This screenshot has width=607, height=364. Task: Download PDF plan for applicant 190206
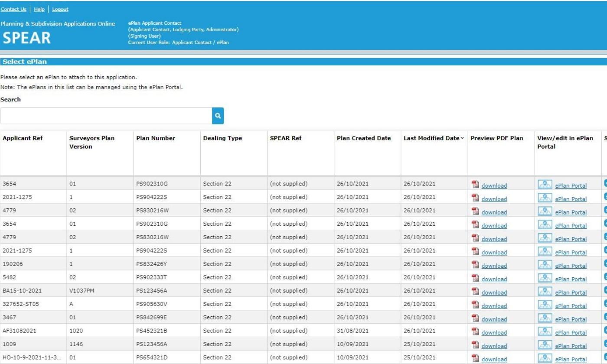[x=494, y=266]
